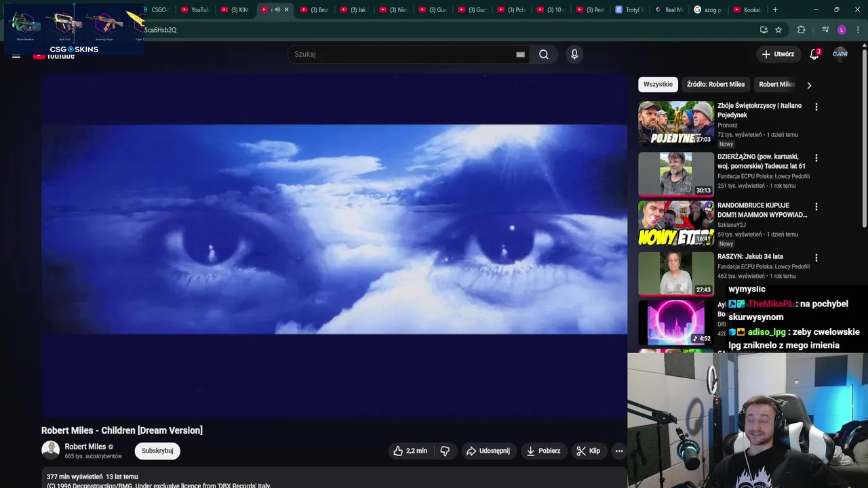Viewport: 868px width, 488px height.
Task: Open the 27:43 duration thumbnail
Action: (676, 273)
